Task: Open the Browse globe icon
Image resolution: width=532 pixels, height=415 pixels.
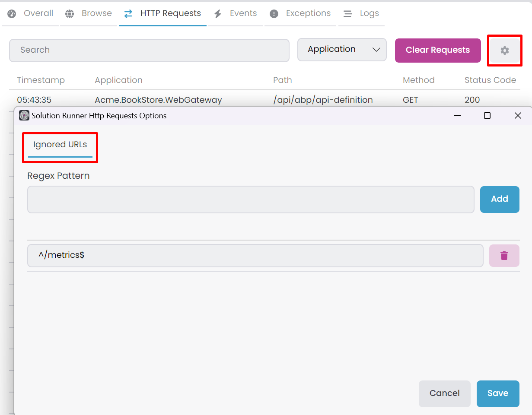Action: 69,13
